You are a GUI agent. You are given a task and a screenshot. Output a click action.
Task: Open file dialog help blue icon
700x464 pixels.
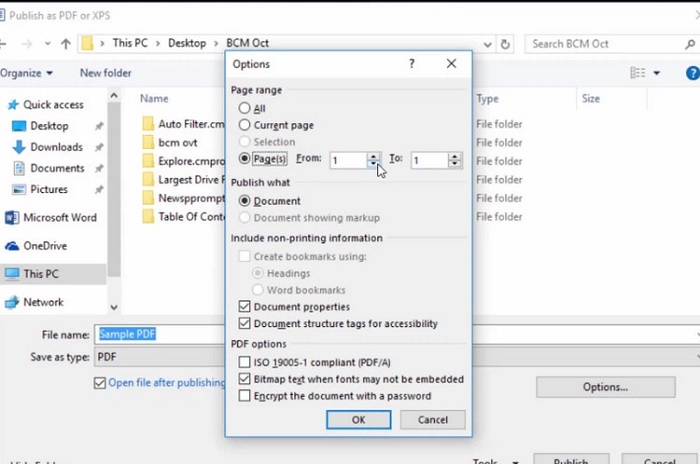[692, 73]
